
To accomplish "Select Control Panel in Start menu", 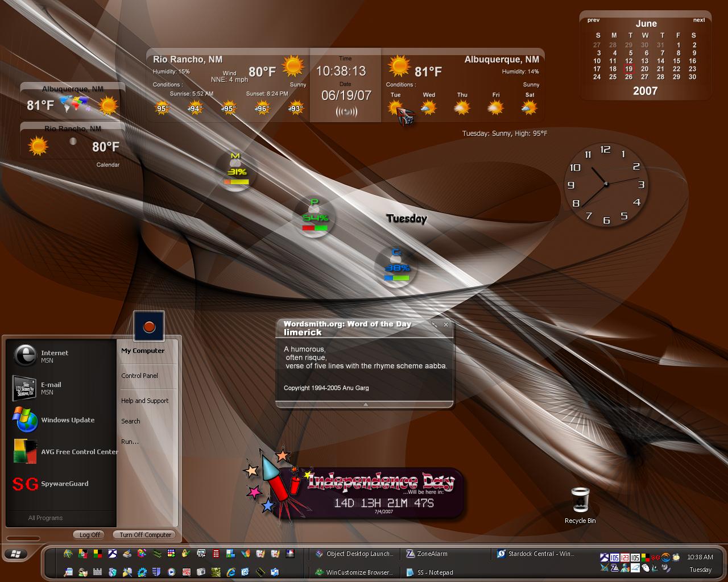I will (x=140, y=376).
